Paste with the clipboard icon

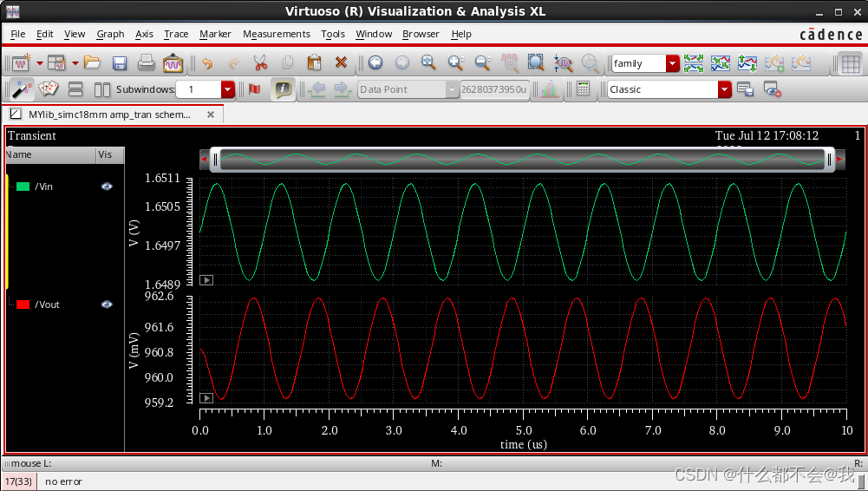pyautogui.click(x=314, y=63)
